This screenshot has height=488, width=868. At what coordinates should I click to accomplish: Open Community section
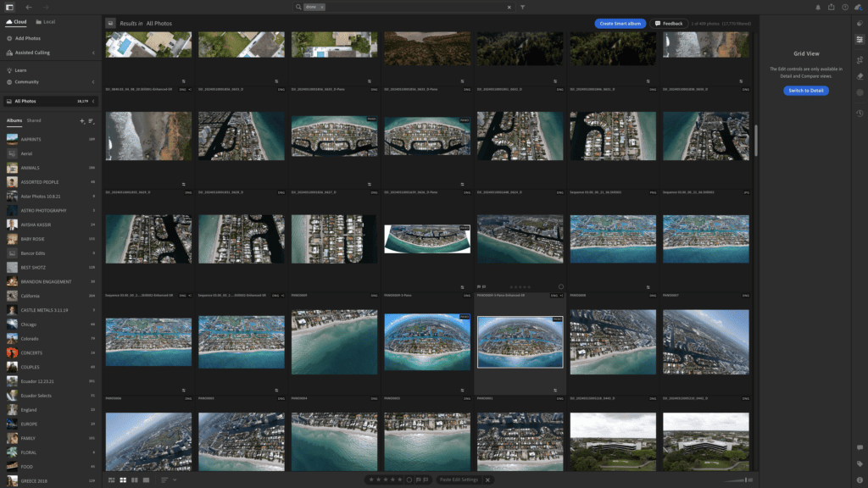[23, 82]
